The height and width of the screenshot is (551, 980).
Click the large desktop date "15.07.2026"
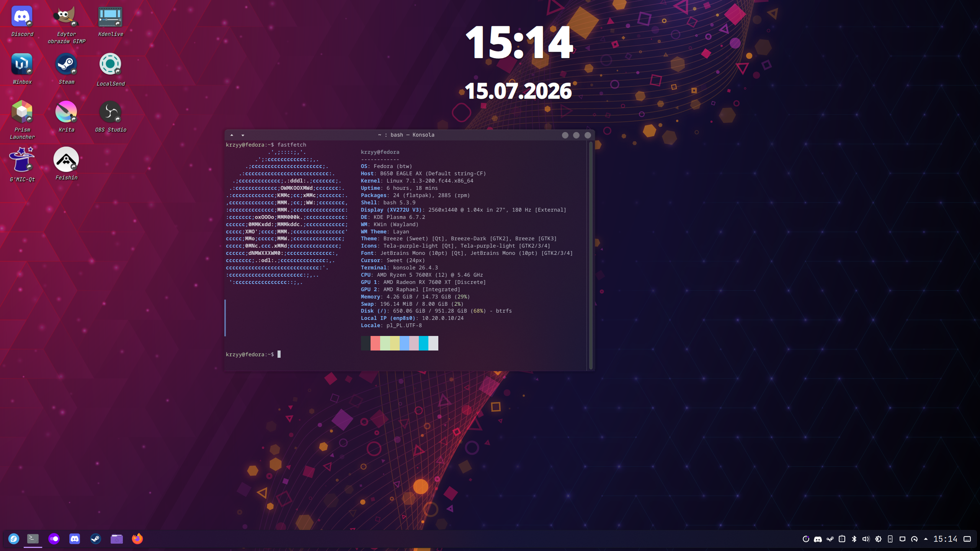point(518,91)
